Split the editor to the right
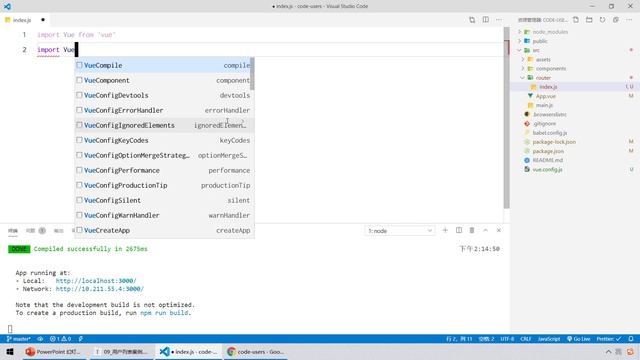640x360 pixels. click(486, 20)
